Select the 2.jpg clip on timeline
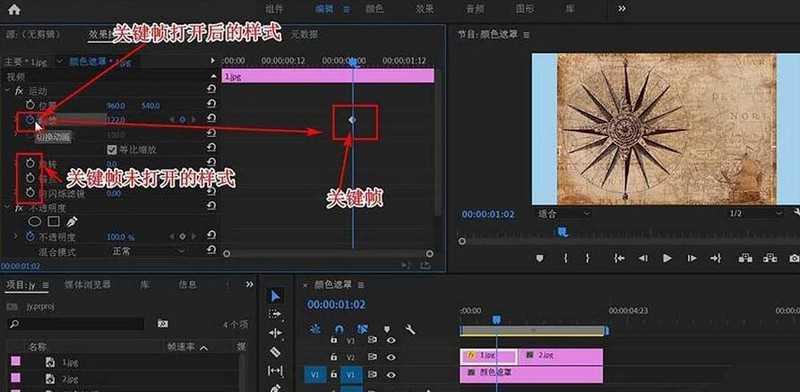The height and width of the screenshot is (392, 800). coord(561,356)
